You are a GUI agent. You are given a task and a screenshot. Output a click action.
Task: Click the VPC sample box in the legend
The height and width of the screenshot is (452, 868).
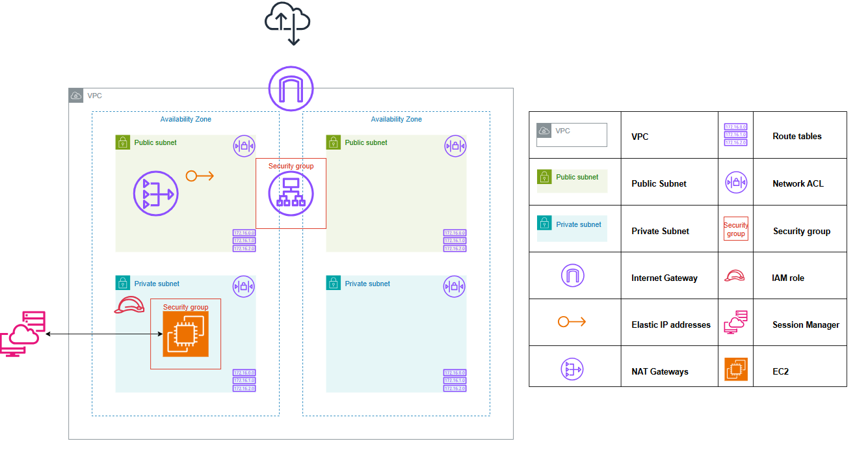point(572,135)
